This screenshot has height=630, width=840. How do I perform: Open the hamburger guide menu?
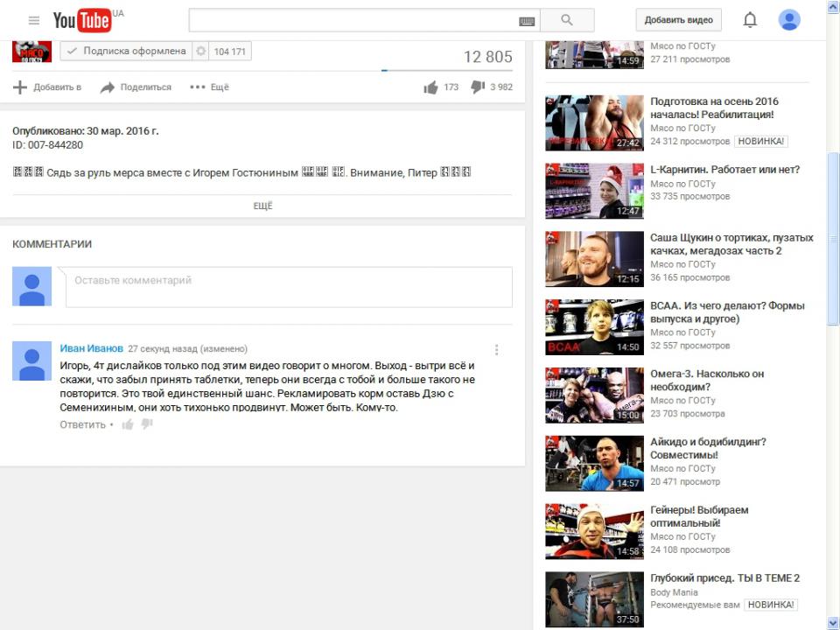[34, 20]
